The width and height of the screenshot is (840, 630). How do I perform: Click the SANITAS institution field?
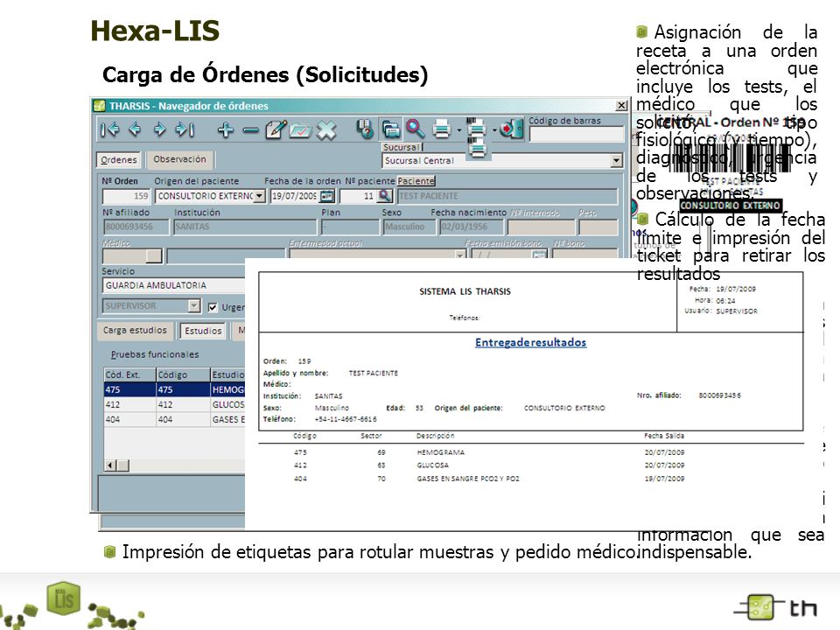pyautogui.click(x=245, y=227)
